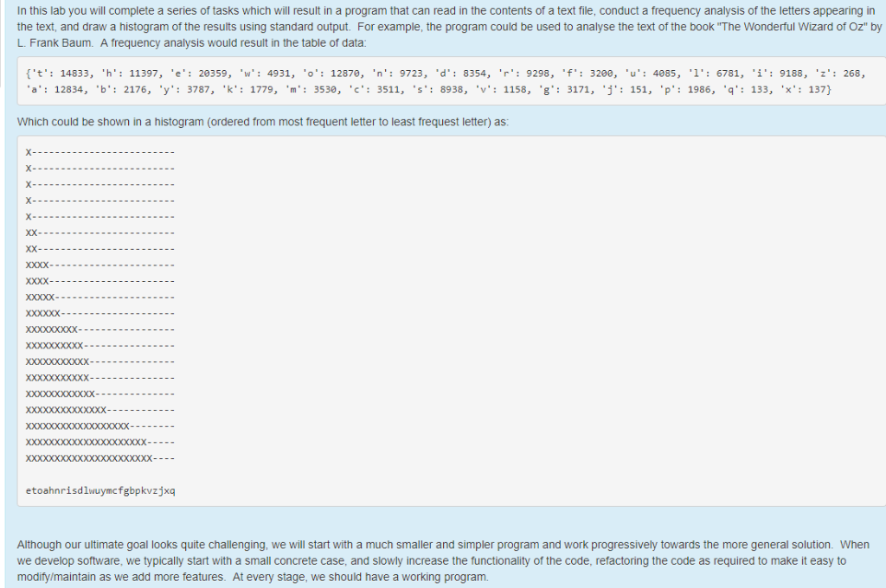Select the 'k': 1779 entry
886x588 pixels.
coord(247,89)
